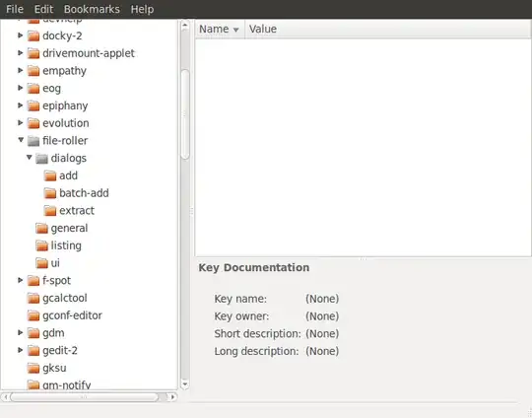The width and height of the screenshot is (532, 418).
Task: Click the open file-roller folder icon
Action: click(x=33, y=141)
